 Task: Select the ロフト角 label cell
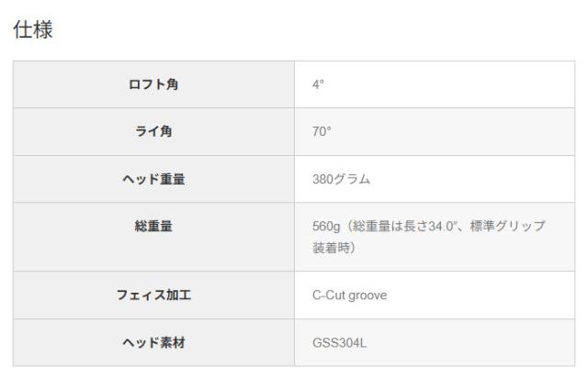[153, 84]
